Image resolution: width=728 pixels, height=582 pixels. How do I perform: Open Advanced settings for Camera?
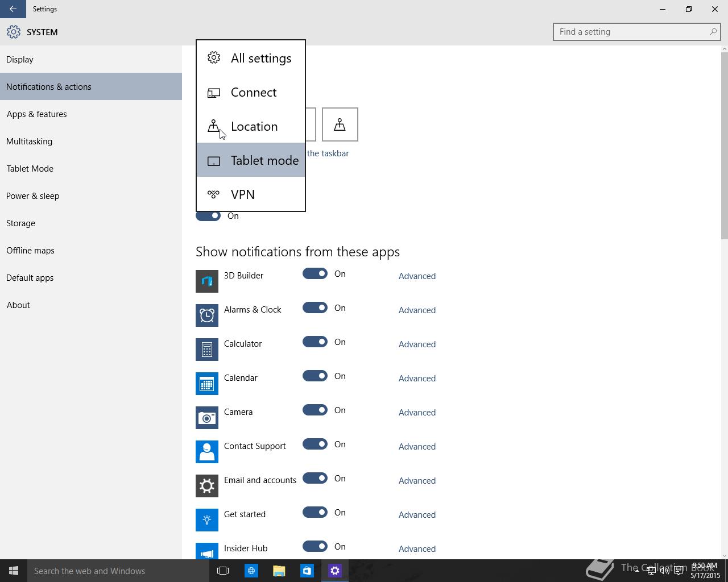click(417, 413)
